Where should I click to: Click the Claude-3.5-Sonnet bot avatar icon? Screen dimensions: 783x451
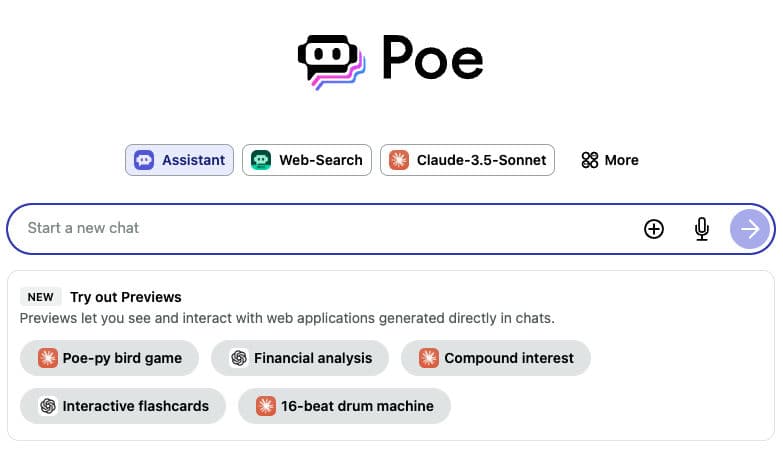pos(399,160)
